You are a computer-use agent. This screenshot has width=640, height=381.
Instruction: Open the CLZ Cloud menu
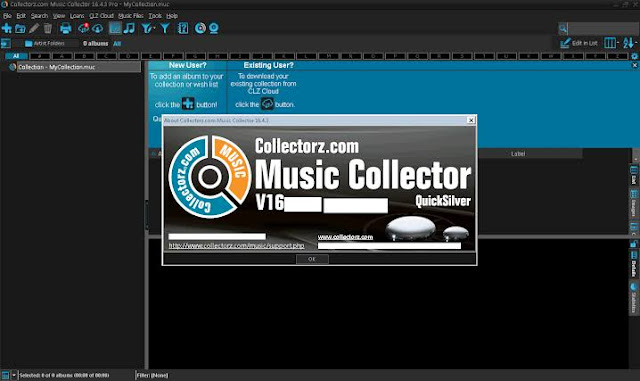pos(101,16)
